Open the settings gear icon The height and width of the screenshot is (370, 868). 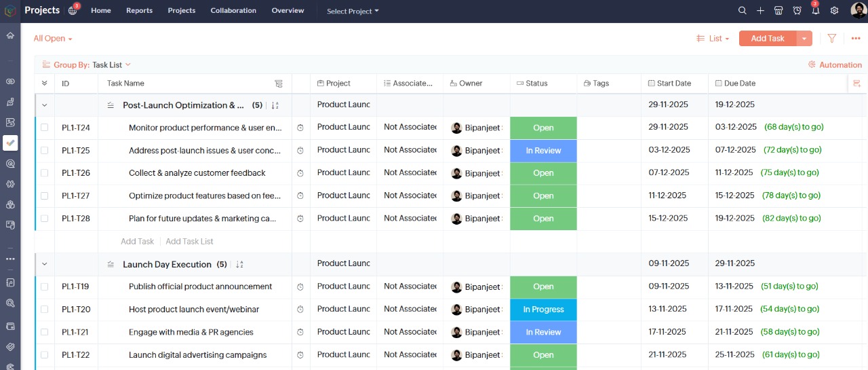(x=834, y=11)
